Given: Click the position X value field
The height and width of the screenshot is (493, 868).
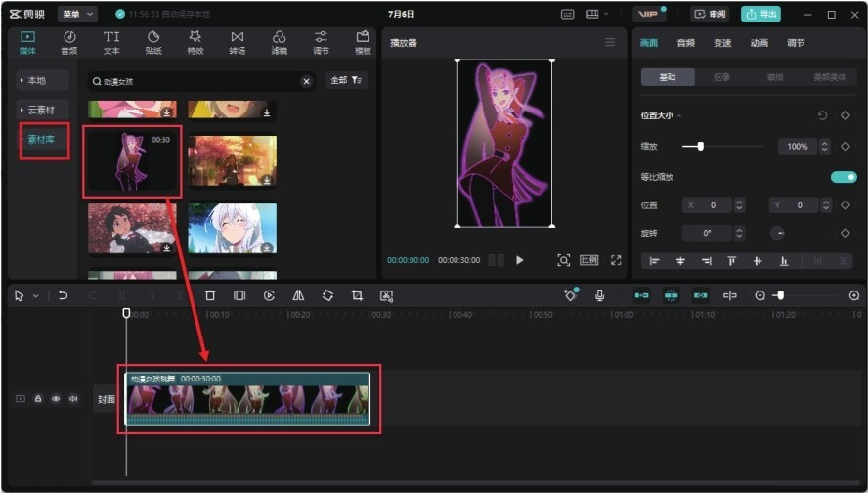Looking at the screenshot, I should point(708,205).
